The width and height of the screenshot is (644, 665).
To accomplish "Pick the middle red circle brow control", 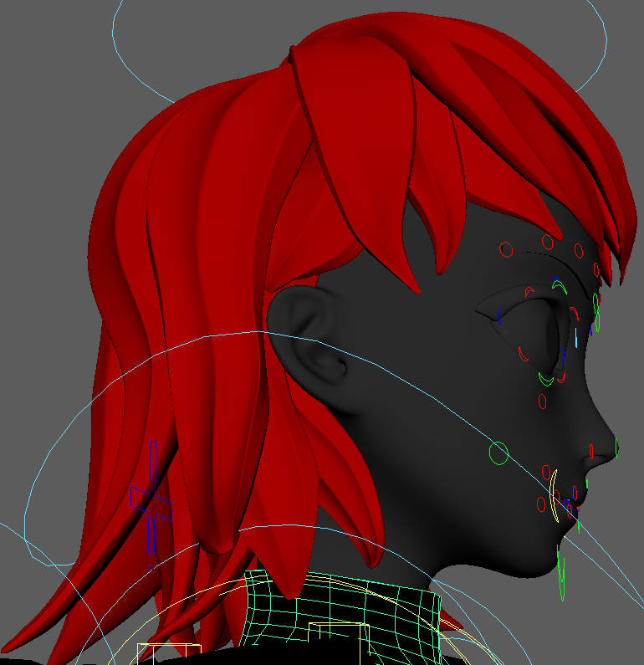I will (547, 243).
